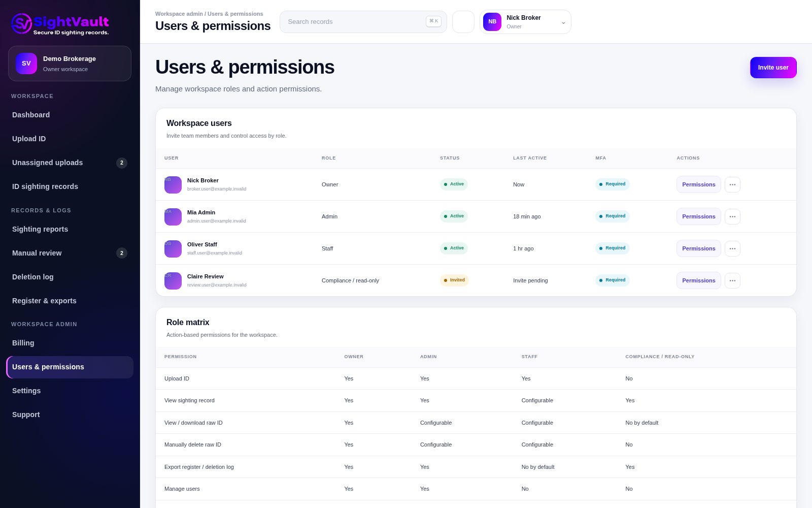Viewport: 812px width, 508px height.
Task: Open Manual review queue
Action: (70, 253)
